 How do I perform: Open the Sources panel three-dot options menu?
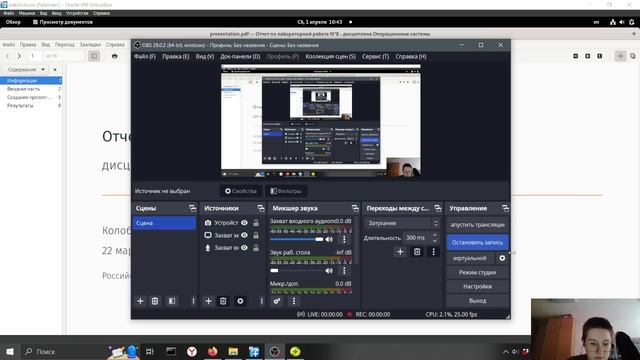pos(261,301)
